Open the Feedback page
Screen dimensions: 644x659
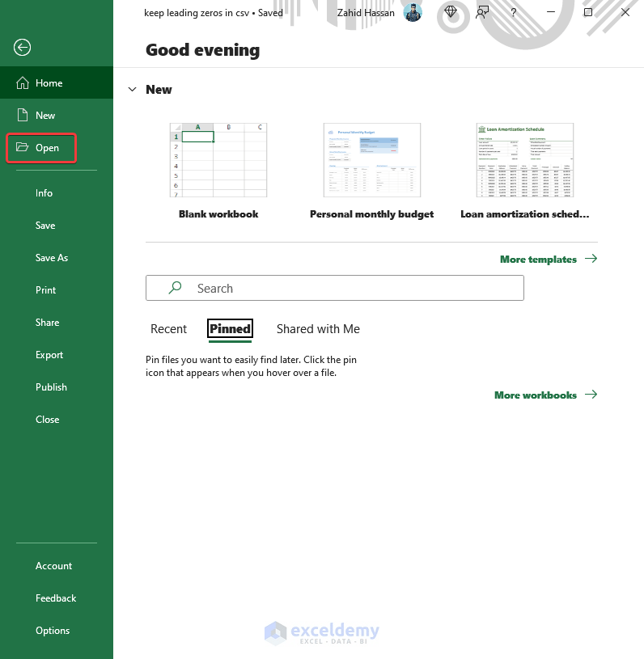pos(56,598)
